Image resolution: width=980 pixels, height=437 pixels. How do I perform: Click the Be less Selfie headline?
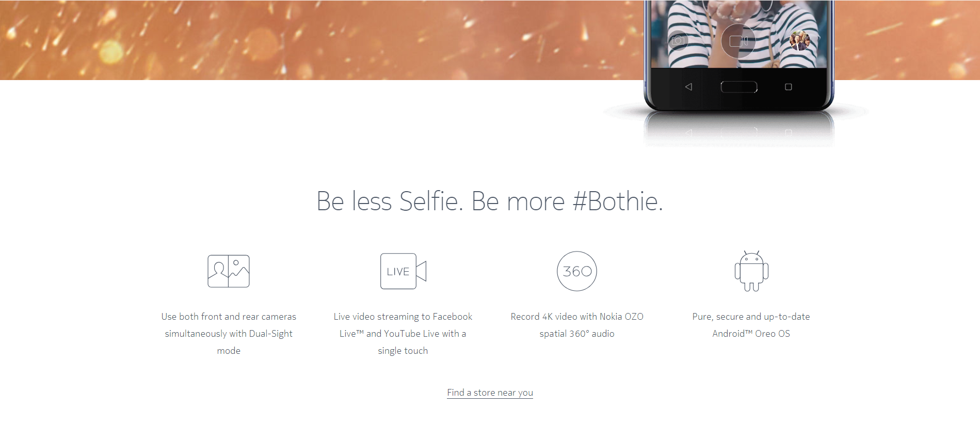490,201
